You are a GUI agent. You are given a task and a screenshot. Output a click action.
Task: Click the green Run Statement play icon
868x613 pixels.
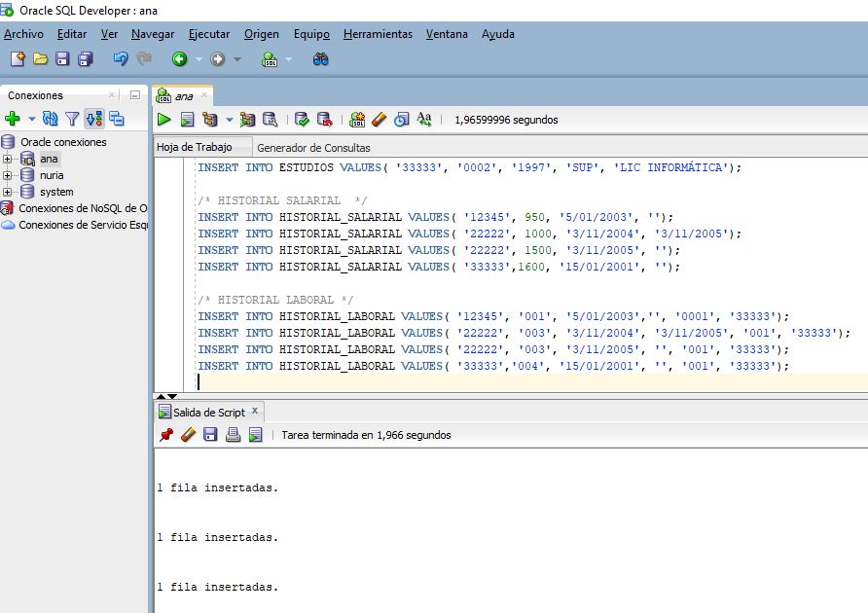[164, 120]
